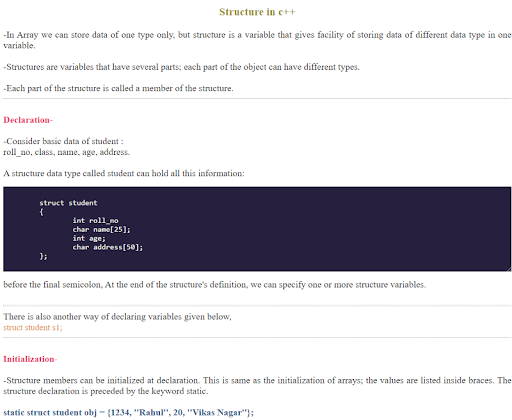This screenshot has width=512, height=420.
Task: Click 'int roll_no' line in code block
Action: click(x=95, y=220)
